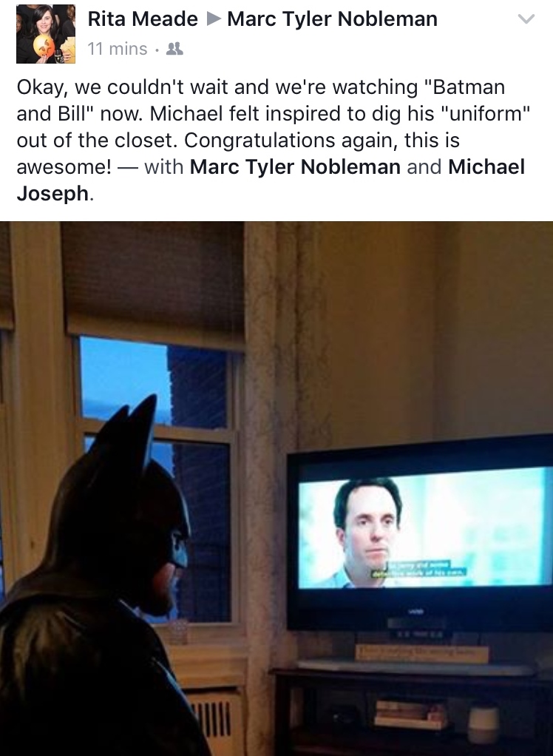The height and width of the screenshot is (756, 553).
Task: Tap the white speaker on the TV stand
Action: [x=484, y=725]
